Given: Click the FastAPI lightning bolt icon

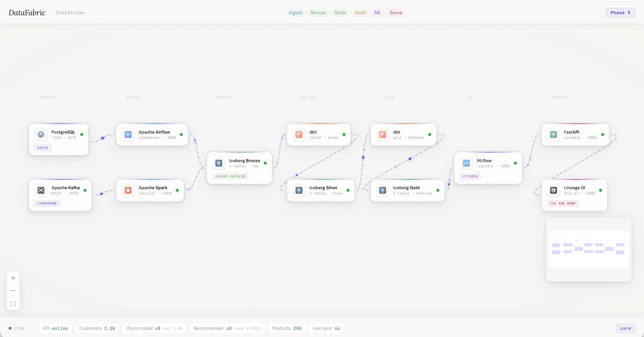Looking at the screenshot, I should pos(553,134).
